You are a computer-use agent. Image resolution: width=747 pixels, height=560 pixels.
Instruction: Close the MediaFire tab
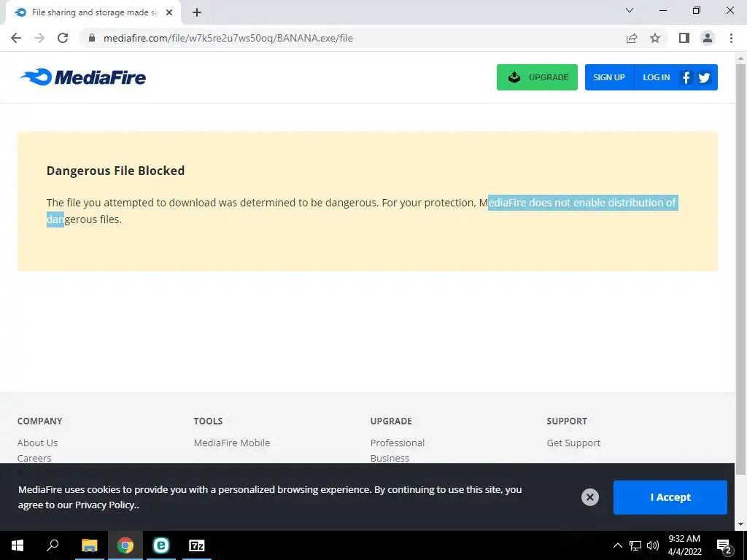pos(169,13)
